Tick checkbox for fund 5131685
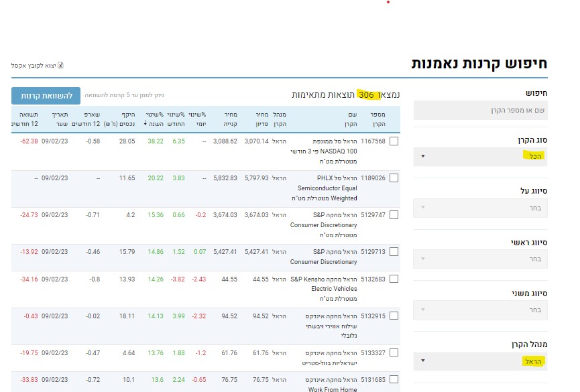Image resolution: width=580 pixels, height=392 pixels. point(394,379)
